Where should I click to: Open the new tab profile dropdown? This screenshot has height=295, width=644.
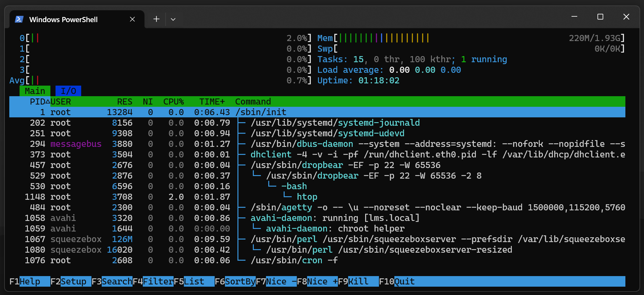click(x=173, y=20)
